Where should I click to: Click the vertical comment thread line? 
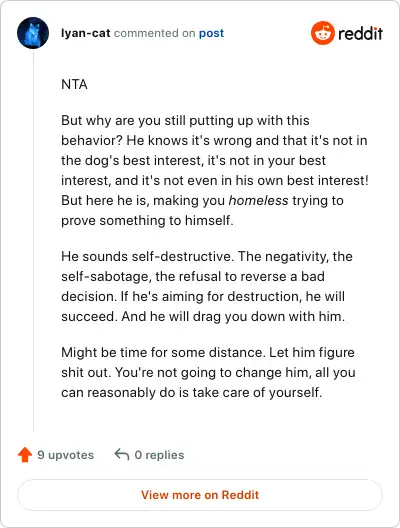(x=33, y=241)
